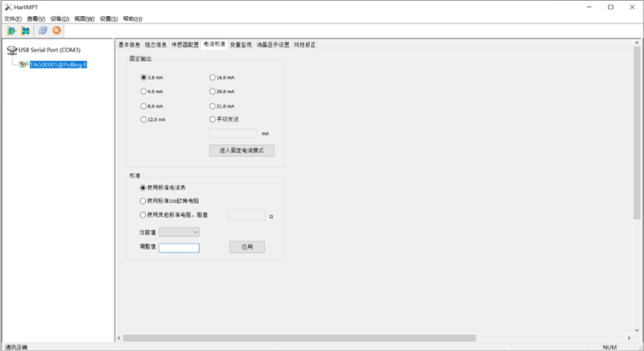Click the TAG00005 device icon in tree
The height and width of the screenshot is (351, 644).
point(24,64)
